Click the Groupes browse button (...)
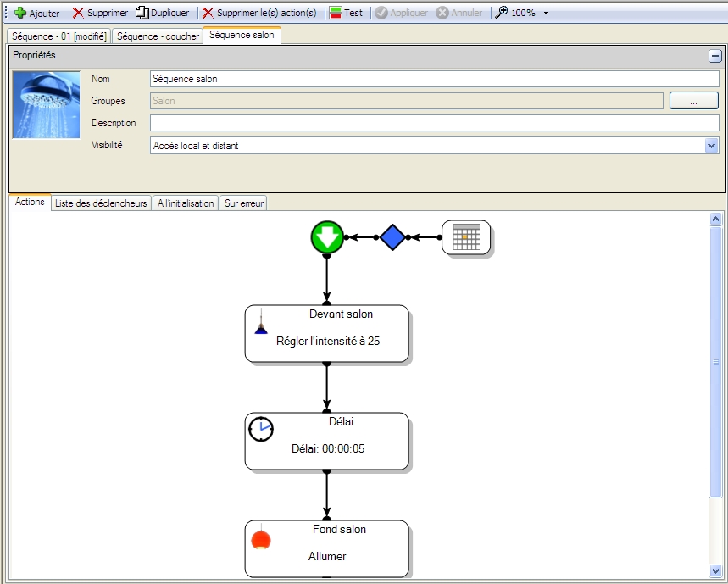728x584 pixels. pos(693,101)
